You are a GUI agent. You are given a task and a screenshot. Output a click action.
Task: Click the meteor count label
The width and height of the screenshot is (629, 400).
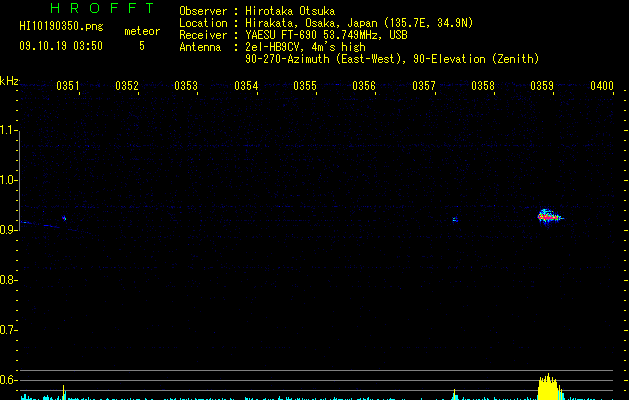pos(142,31)
